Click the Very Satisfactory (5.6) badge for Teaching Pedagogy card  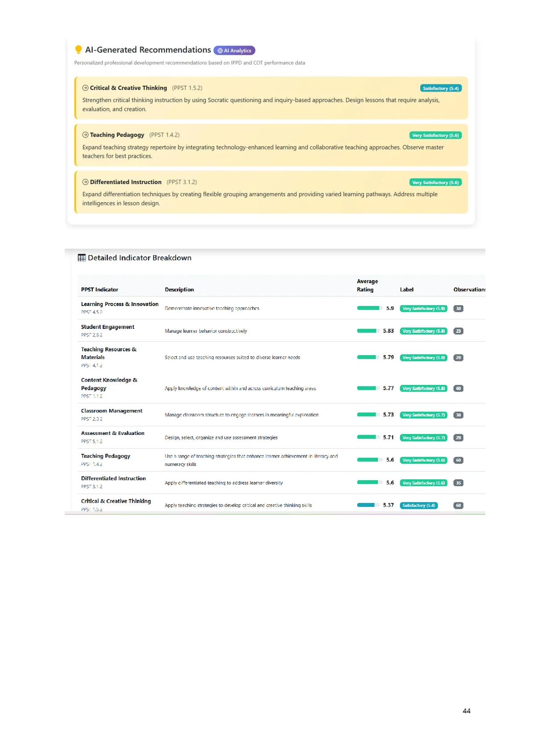pyautogui.click(x=435, y=135)
